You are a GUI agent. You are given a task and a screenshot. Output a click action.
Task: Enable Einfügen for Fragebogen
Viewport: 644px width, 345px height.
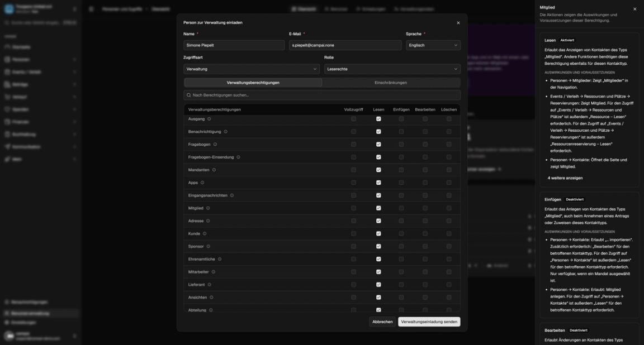coord(401,145)
